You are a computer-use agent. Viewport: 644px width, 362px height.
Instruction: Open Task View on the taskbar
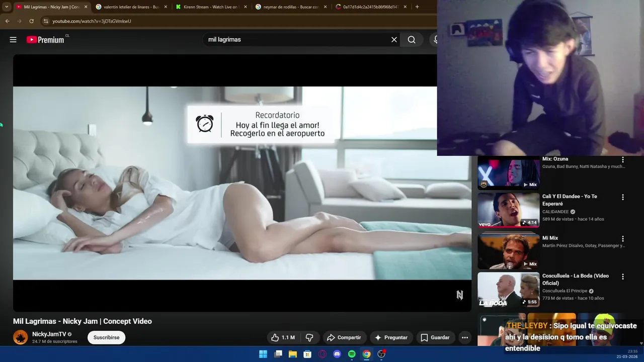pyautogui.click(x=278, y=354)
